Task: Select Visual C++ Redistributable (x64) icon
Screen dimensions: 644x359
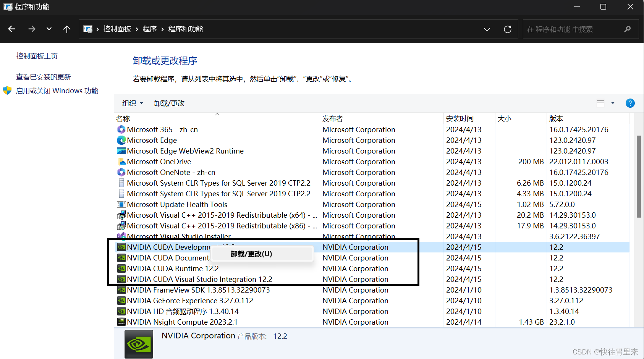Action: (121, 215)
